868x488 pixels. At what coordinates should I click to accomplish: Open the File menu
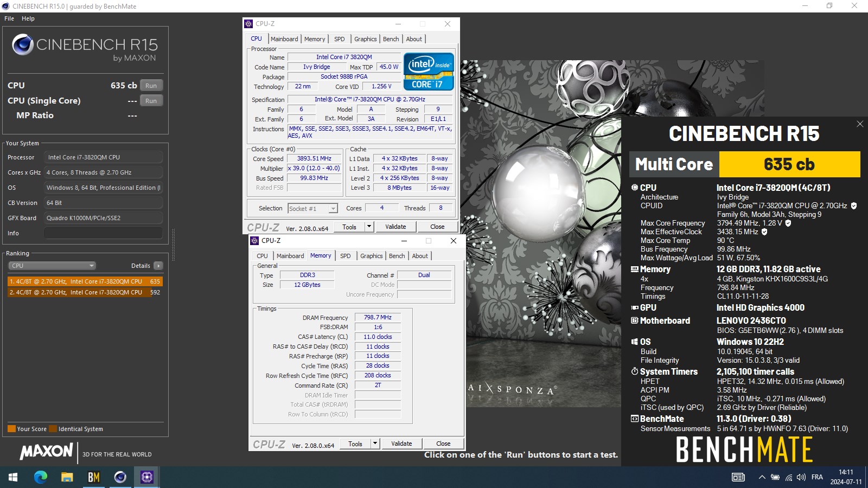(9, 18)
